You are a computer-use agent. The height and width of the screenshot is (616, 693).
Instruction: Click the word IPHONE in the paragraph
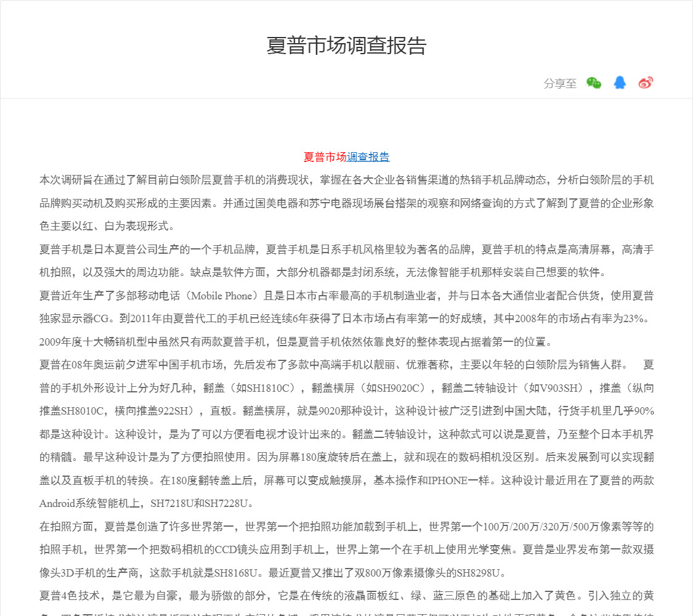[447, 480]
